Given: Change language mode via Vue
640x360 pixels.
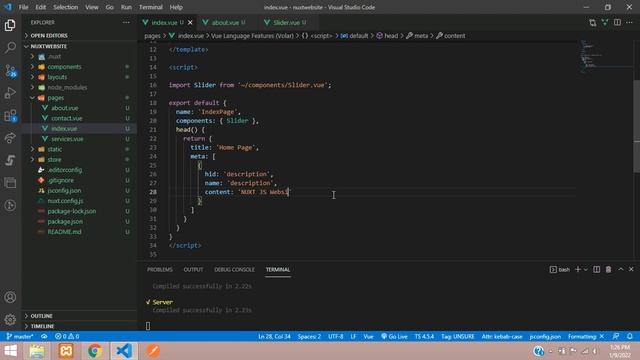Looking at the screenshot, I should pos(368,336).
